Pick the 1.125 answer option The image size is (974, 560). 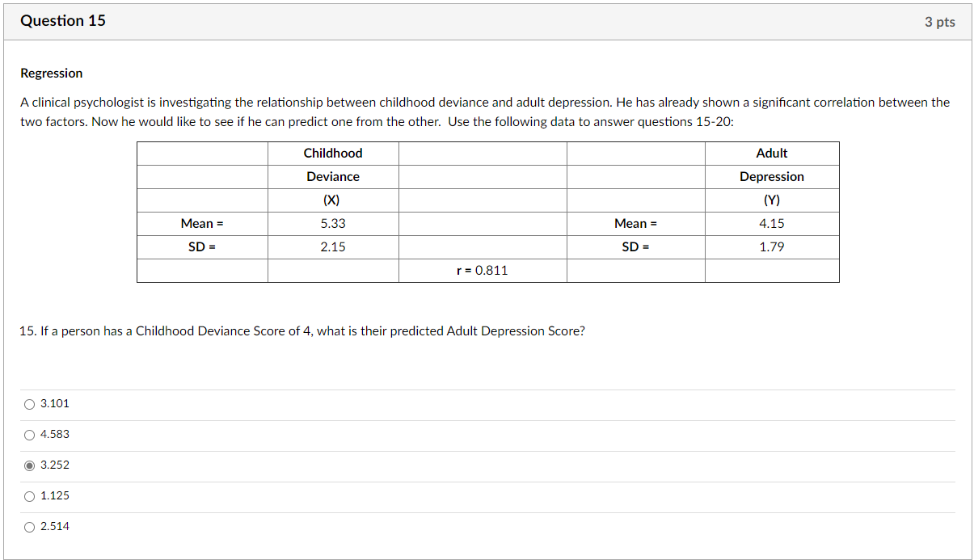pyautogui.click(x=30, y=495)
